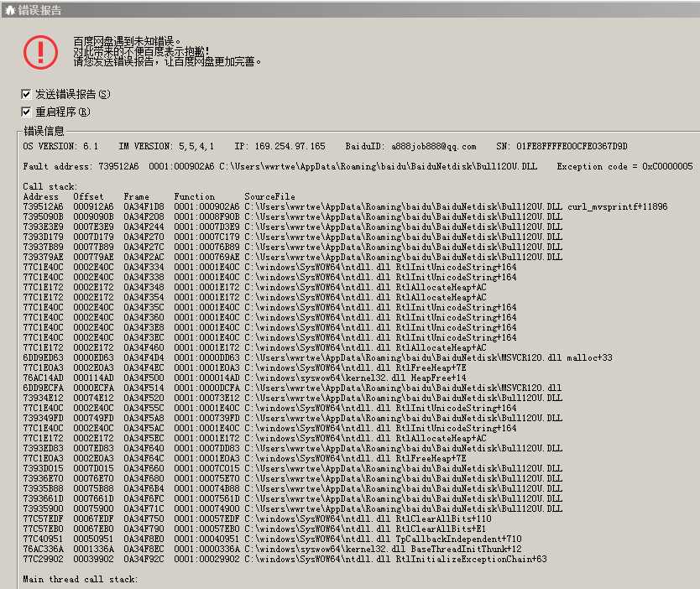Select the OS VERSION: 6.1 text
The width and height of the screenshot is (700, 589).
[60, 146]
